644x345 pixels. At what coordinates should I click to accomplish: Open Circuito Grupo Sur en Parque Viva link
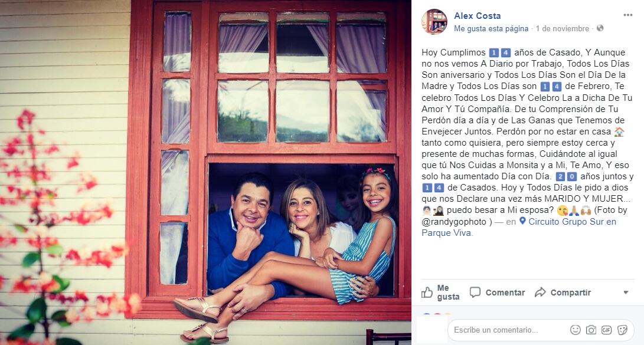(519, 227)
